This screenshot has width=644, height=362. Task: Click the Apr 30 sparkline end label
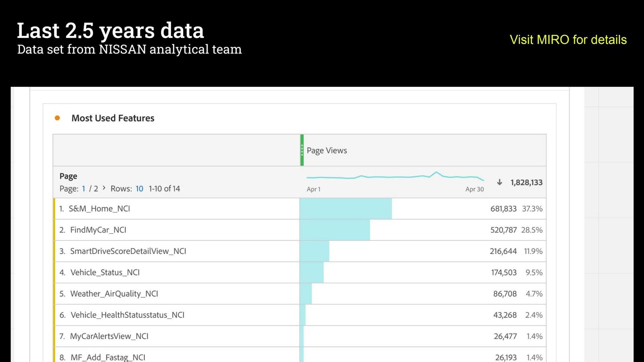[x=475, y=189]
